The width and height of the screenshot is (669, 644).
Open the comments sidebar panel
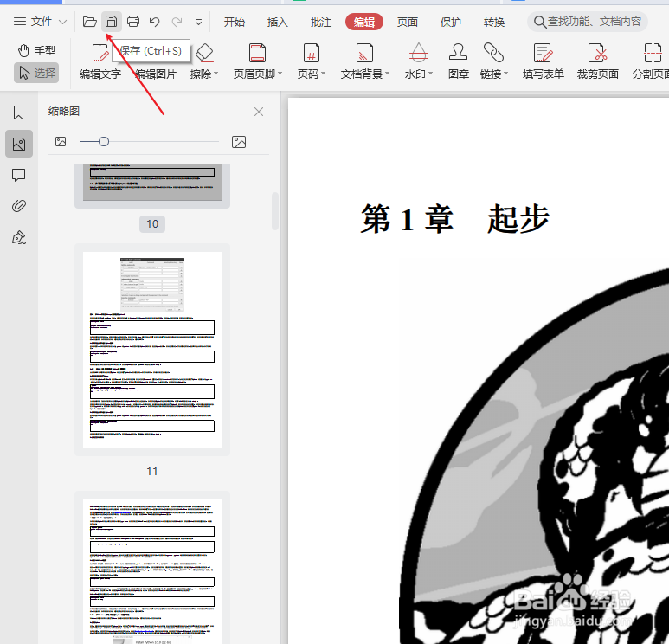pos(19,175)
